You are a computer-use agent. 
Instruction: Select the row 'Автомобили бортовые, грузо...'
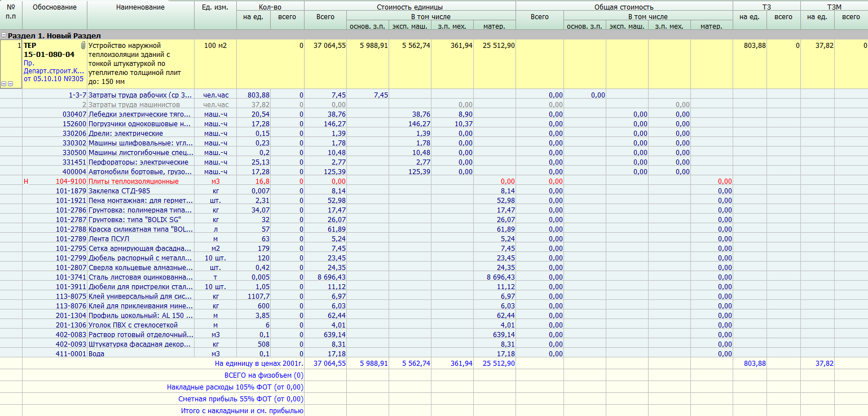click(x=434, y=171)
